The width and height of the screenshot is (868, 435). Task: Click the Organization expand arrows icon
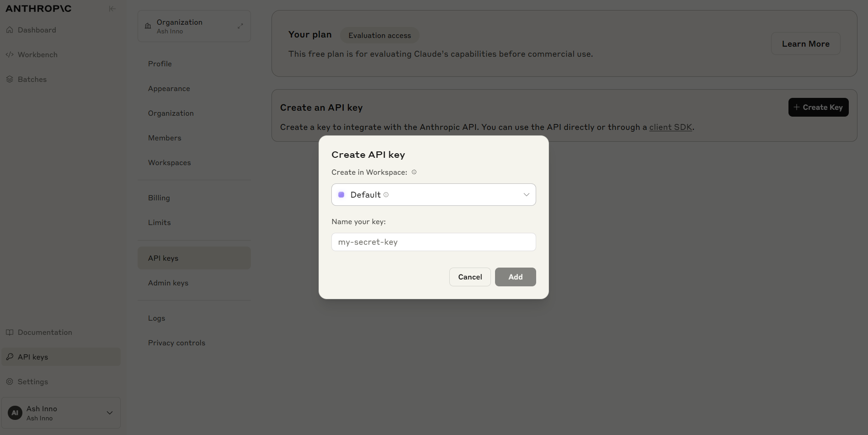[240, 26]
